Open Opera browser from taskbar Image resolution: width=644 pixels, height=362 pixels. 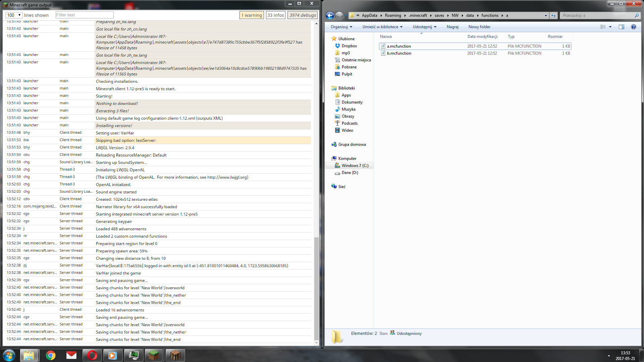(92, 355)
